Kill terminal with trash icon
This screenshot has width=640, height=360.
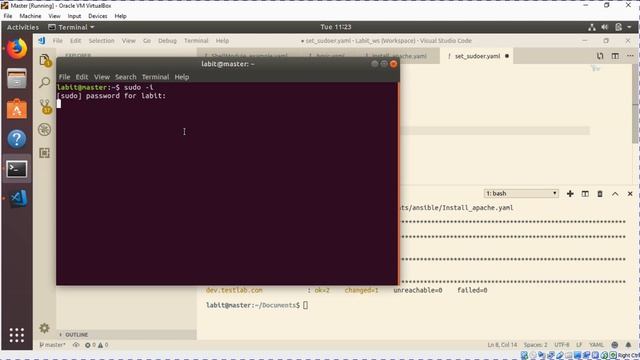coord(600,193)
